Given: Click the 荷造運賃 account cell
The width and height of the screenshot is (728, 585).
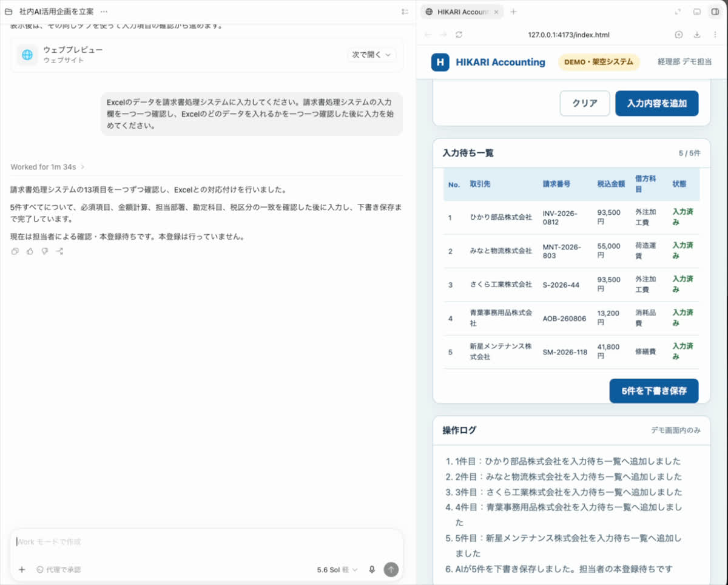Looking at the screenshot, I should click(x=645, y=251).
